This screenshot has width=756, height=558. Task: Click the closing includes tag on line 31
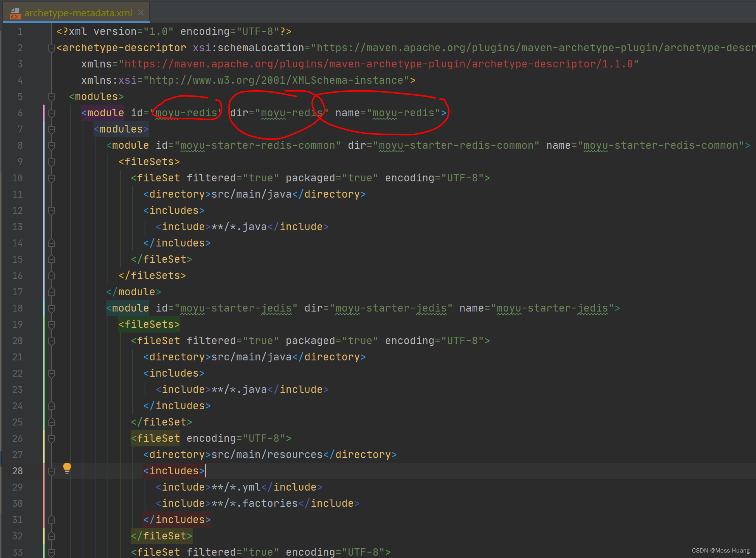177,520
